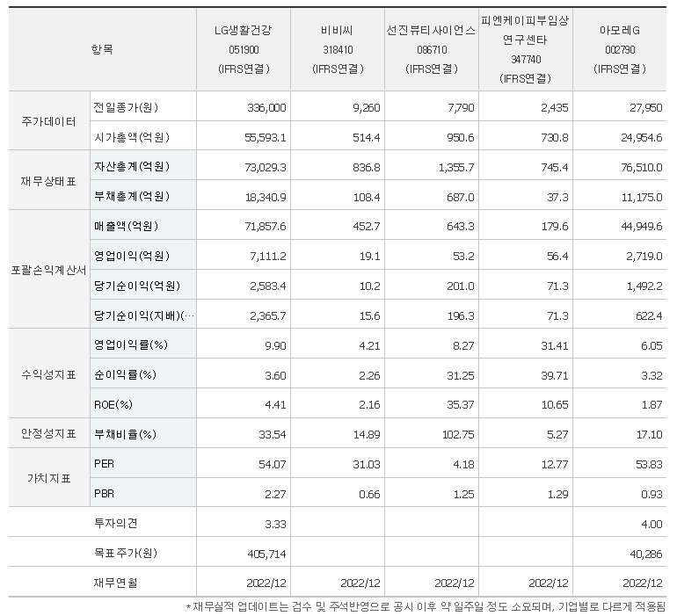Select investment opinion value 3.33

coord(275,524)
